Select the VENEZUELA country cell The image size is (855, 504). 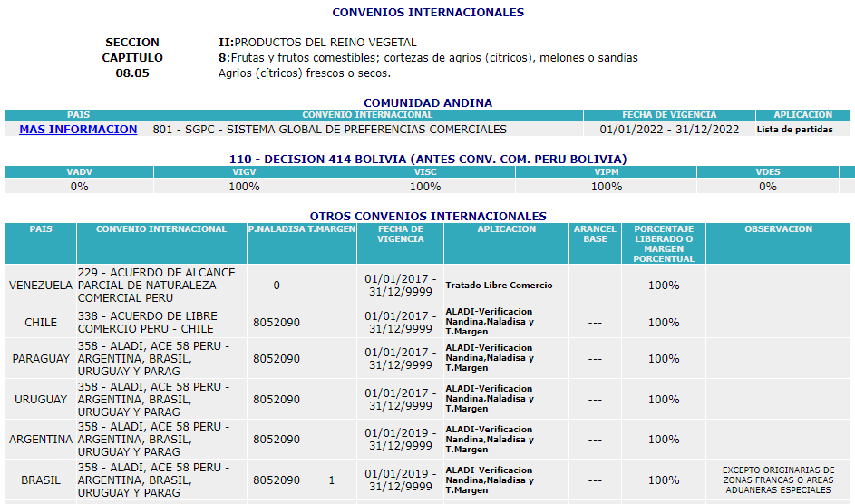coord(41,285)
